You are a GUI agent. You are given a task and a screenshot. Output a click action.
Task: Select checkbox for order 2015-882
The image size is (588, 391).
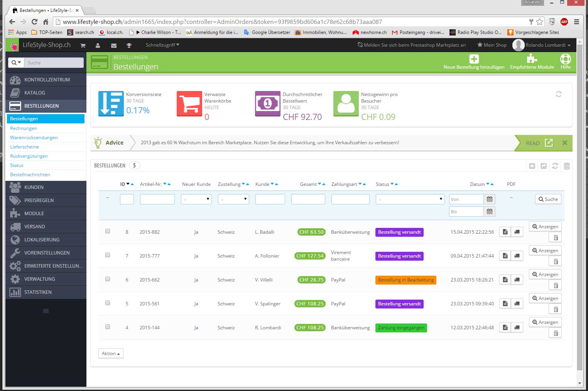108,231
